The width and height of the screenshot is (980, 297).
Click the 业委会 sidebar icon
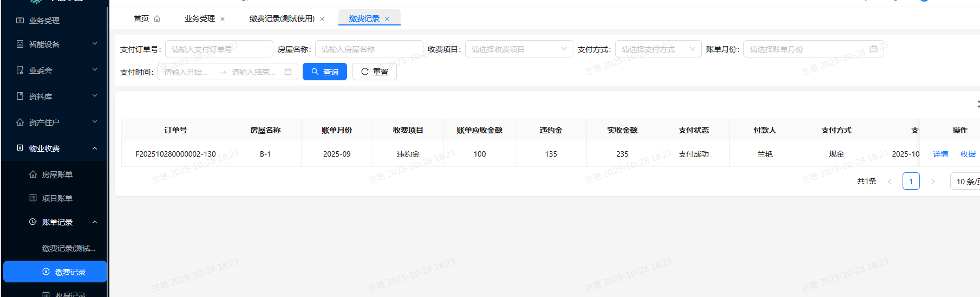coord(20,70)
